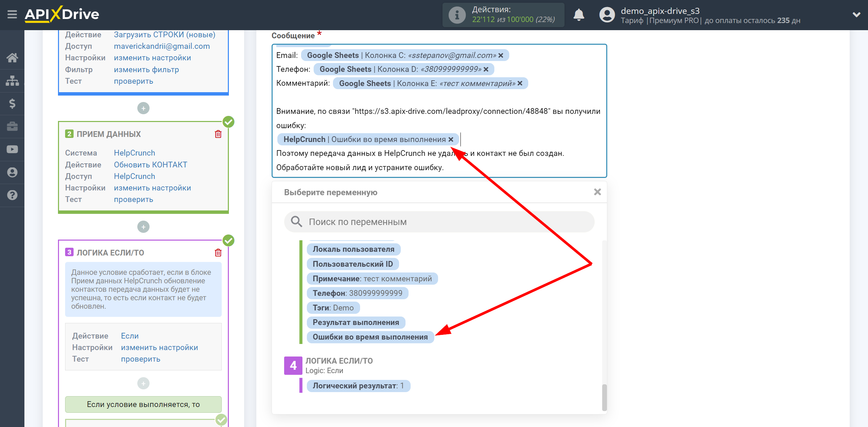Image resolution: width=868 pixels, height=427 pixels.
Task: Open the HelpCrunch access link
Action: 134,176
